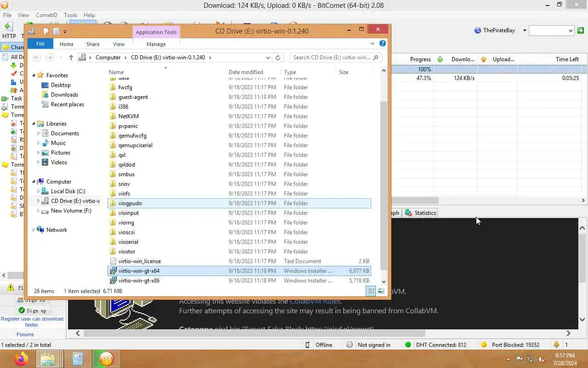Select New Volume (F:) in navigation pane
Viewport: 588px width, 368px height.
coord(71,211)
